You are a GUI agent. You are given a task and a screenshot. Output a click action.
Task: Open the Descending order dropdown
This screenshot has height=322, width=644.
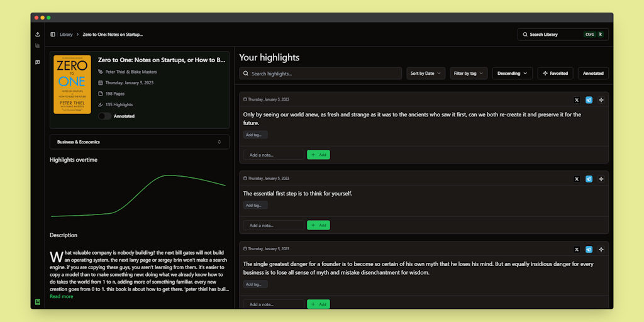tap(512, 73)
